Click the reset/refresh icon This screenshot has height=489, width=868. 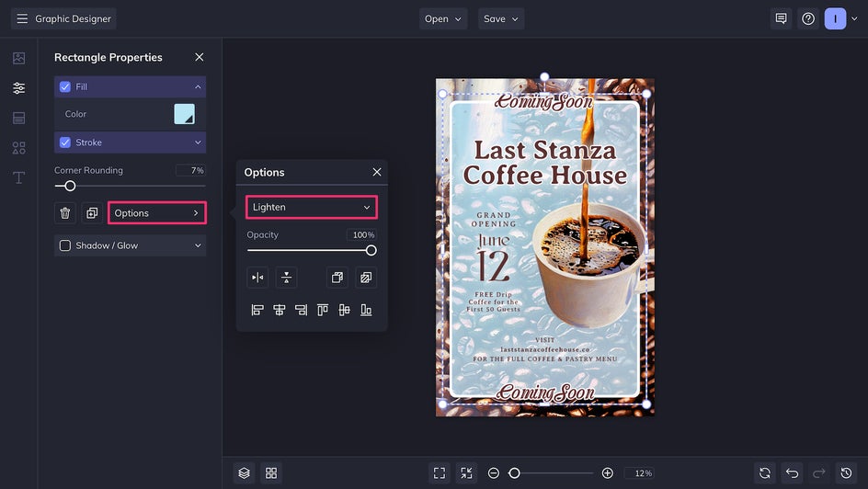coord(765,473)
